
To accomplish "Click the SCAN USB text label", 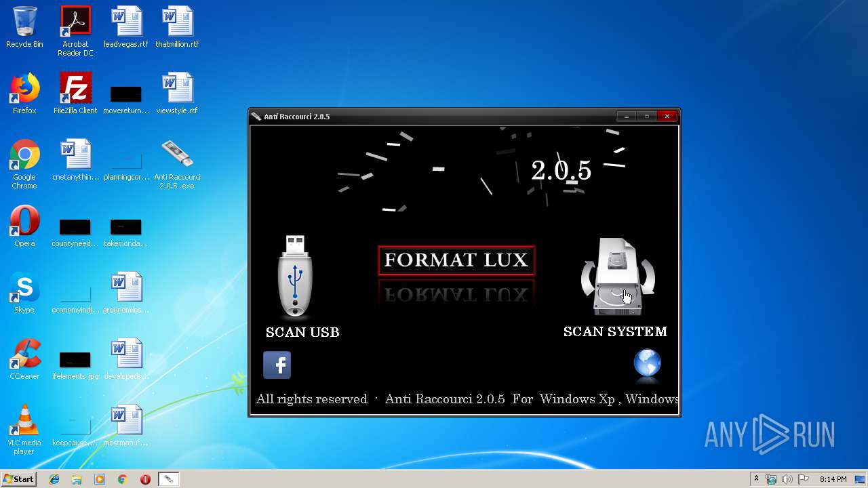I will click(x=302, y=332).
